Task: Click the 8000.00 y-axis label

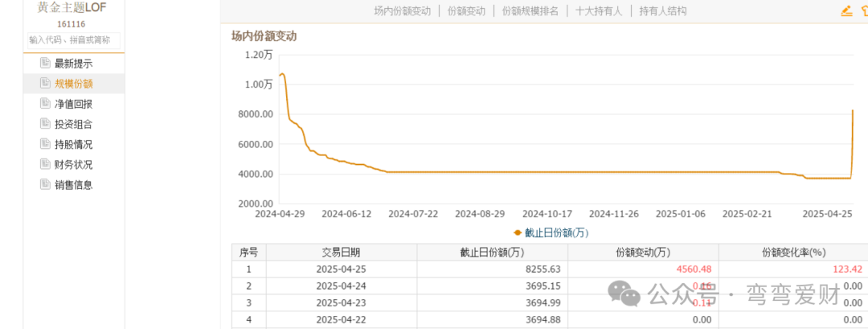Action: (256, 114)
